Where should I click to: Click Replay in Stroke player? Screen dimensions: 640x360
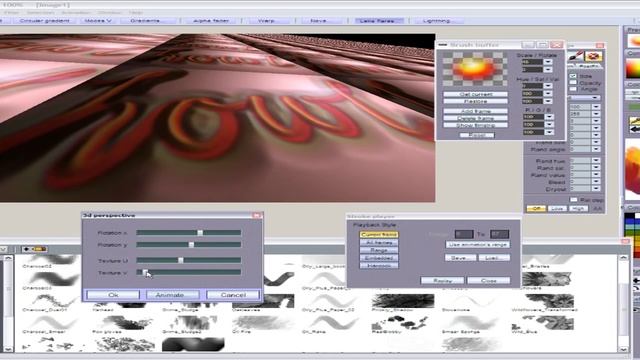[442, 280]
